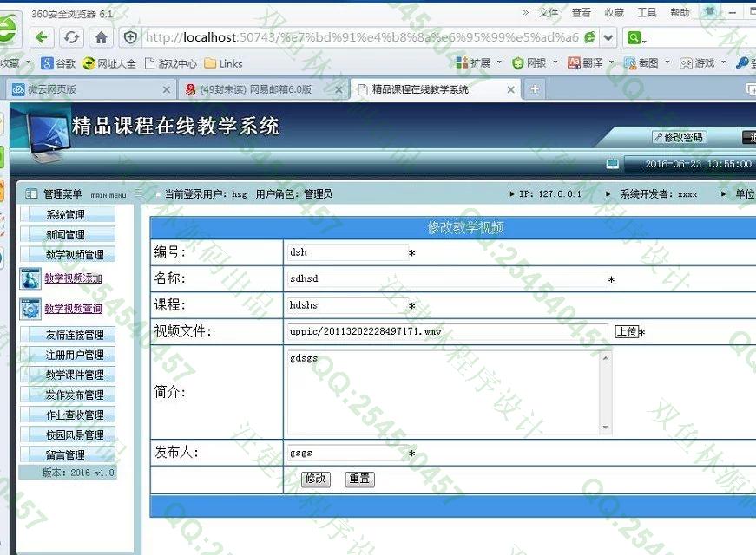756x555 pixels.
Task: Reload the page with the refresh icon
Action: click(x=72, y=37)
